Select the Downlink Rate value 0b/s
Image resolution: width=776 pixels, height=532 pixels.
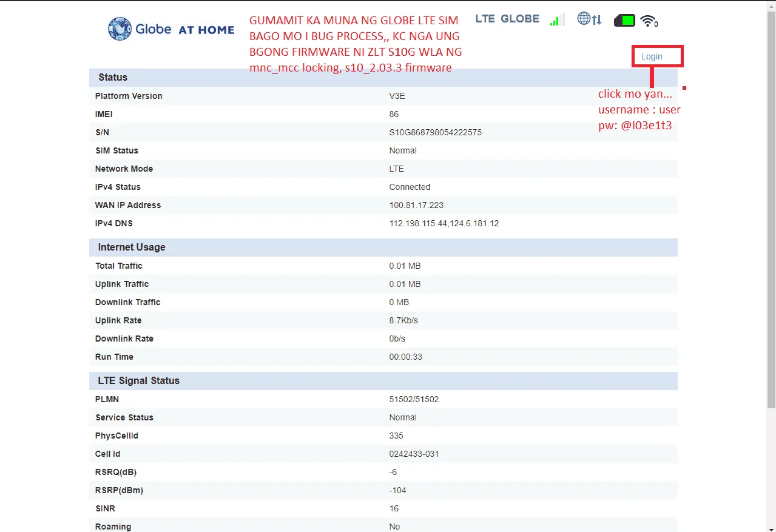397,338
